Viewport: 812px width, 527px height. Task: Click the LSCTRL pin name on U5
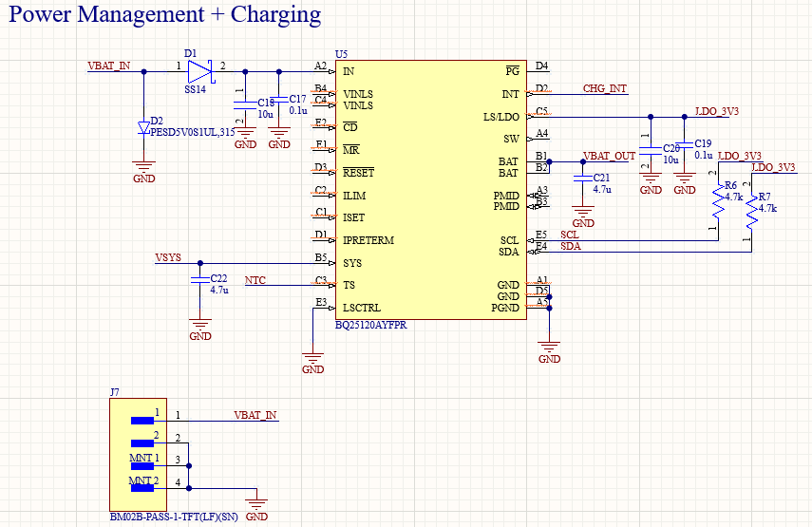click(x=362, y=308)
